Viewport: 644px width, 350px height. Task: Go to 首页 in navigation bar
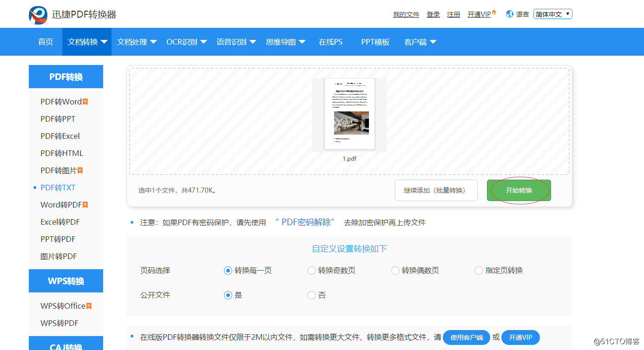pyautogui.click(x=46, y=42)
